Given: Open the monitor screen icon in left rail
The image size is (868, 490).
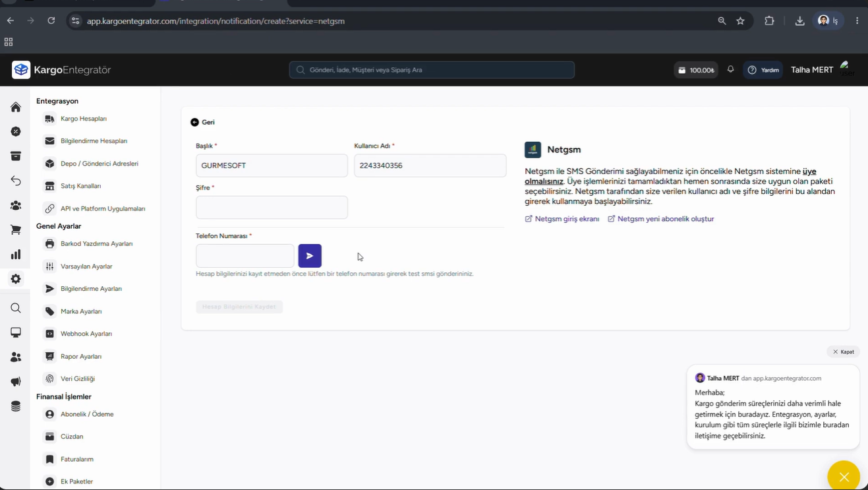Looking at the screenshot, I should pos(16,332).
